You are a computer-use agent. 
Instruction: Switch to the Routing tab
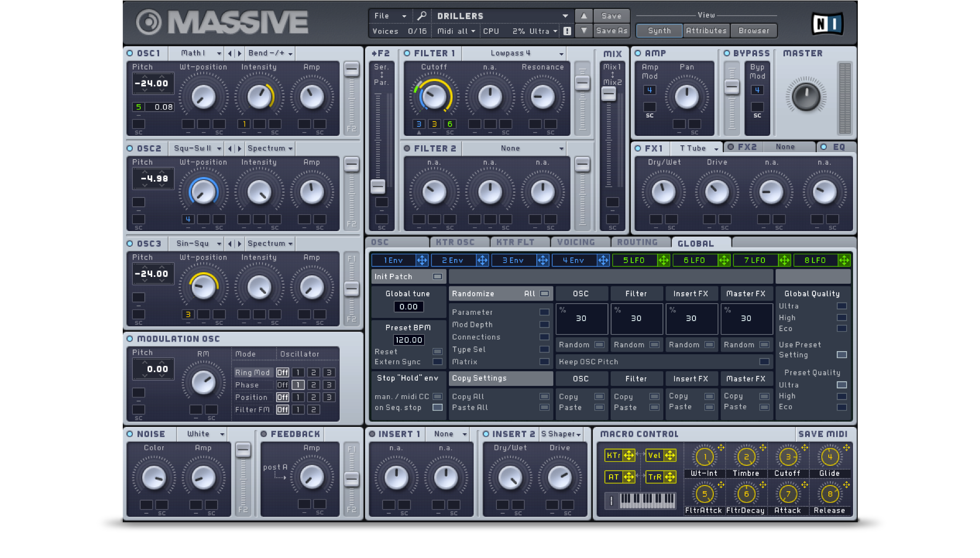coord(637,242)
